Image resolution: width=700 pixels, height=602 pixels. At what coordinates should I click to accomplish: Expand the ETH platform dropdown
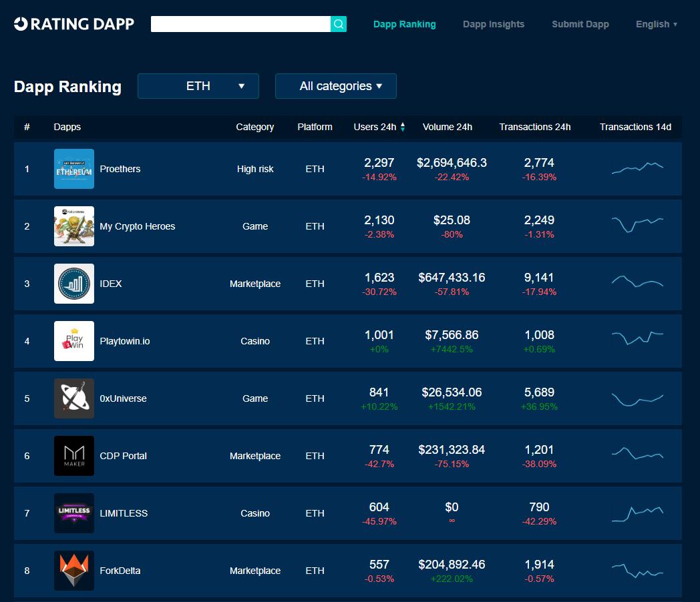198,86
